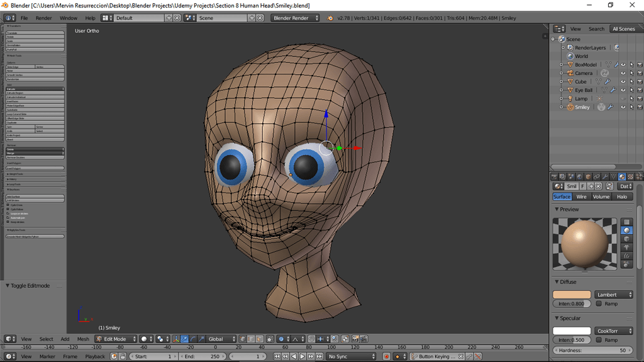Screen dimensions: 644x362
Task: Toggle visibility eye for BoxModel
Action: click(x=623, y=65)
